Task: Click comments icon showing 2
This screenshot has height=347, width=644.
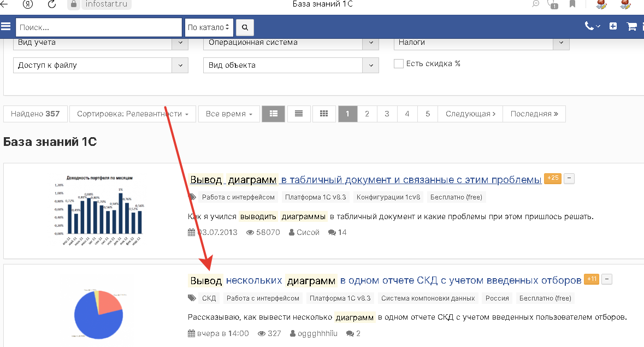Action: 350,333
